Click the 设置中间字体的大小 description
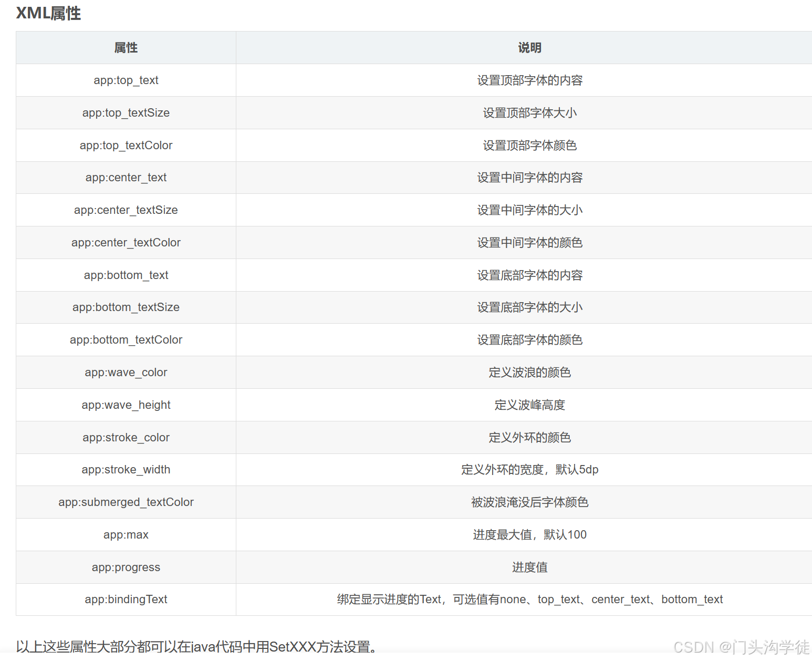812x661 pixels. coord(529,210)
